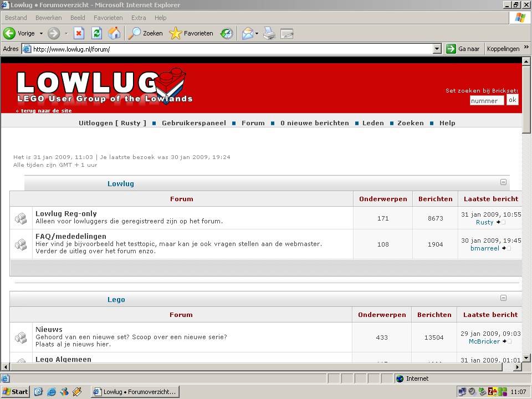Open the Vorige history dropdown arrow
Image resolution: width=532 pixels, height=399 pixels.
pos(41,33)
